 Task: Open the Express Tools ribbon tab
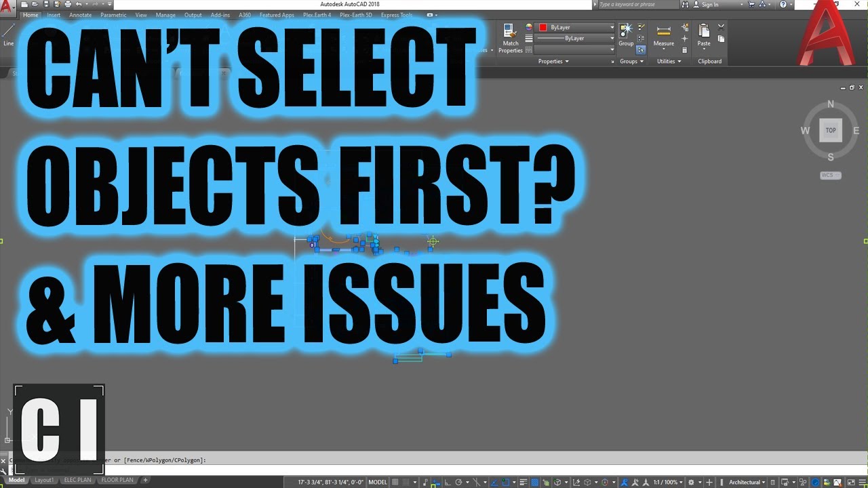point(397,15)
